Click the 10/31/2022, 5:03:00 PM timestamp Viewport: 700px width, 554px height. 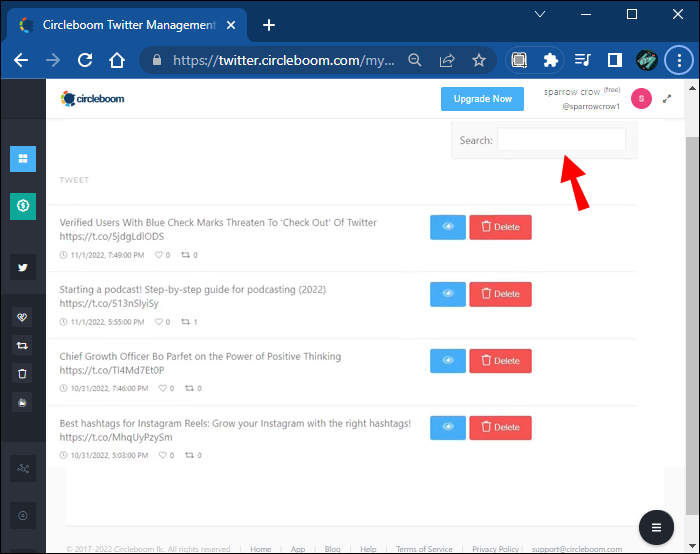coord(109,455)
